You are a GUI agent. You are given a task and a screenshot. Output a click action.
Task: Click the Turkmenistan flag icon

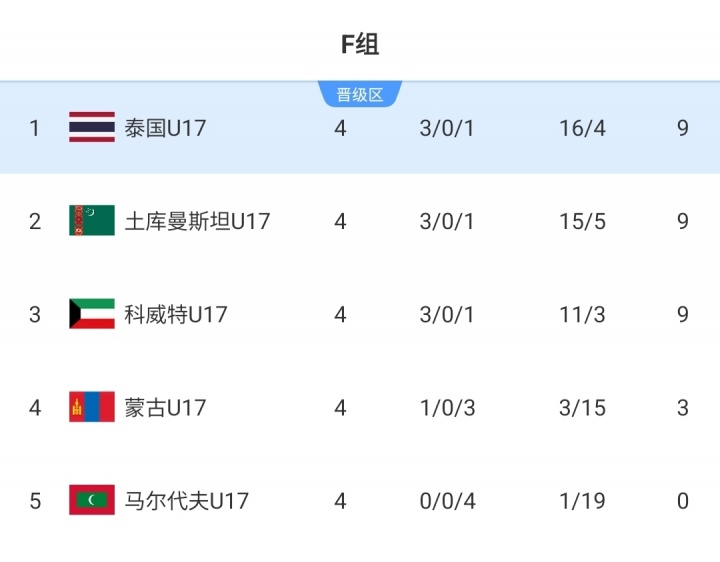tap(91, 221)
